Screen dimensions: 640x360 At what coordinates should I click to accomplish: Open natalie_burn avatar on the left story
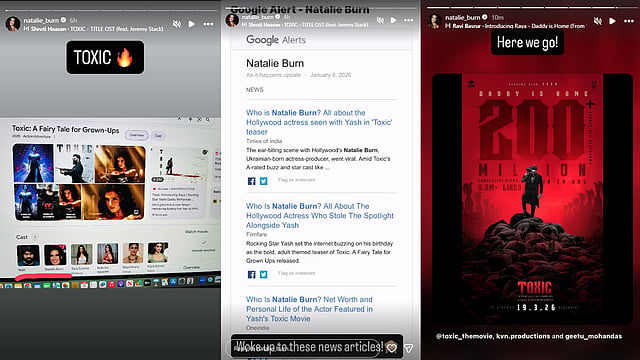click(13, 24)
